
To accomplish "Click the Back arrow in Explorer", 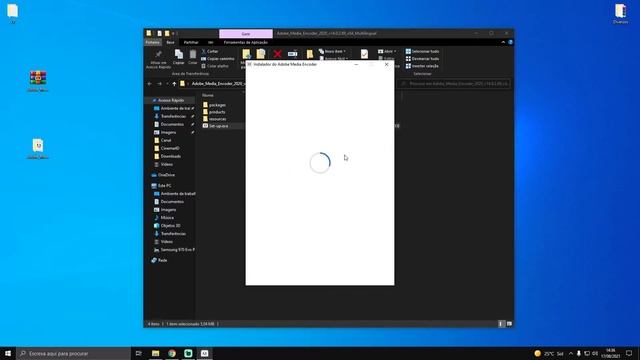I will pyautogui.click(x=150, y=84).
